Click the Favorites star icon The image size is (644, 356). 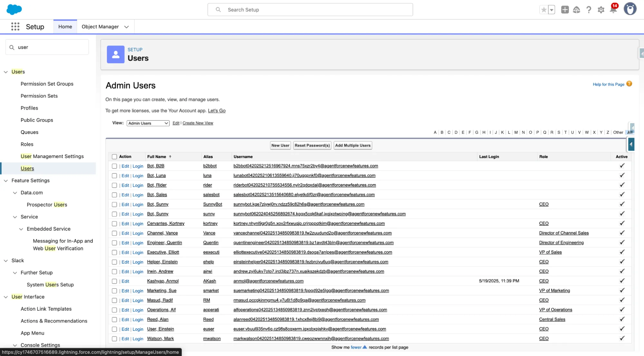pos(544,10)
